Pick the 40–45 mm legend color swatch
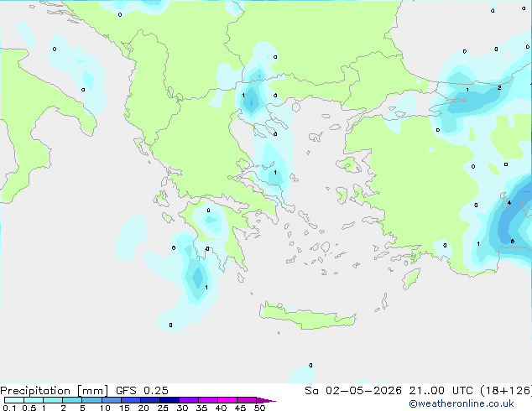Viewport: 532px width, 411px height. click(x=227, y=400)
